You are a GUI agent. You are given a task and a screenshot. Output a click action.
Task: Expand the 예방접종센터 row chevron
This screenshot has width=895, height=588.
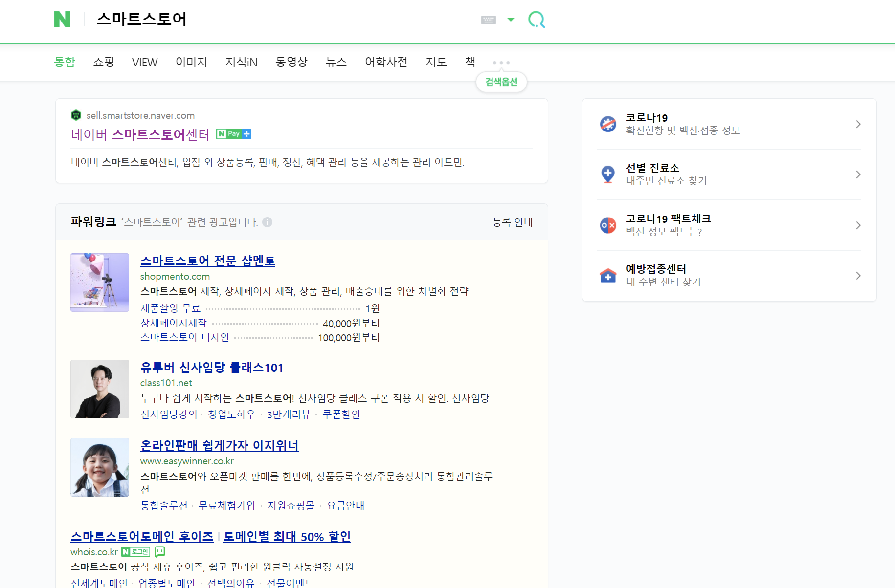(858, 276)
